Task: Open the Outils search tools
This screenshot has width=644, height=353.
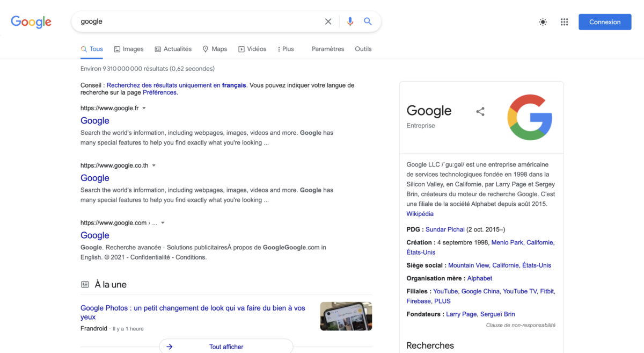Action: 363,49
